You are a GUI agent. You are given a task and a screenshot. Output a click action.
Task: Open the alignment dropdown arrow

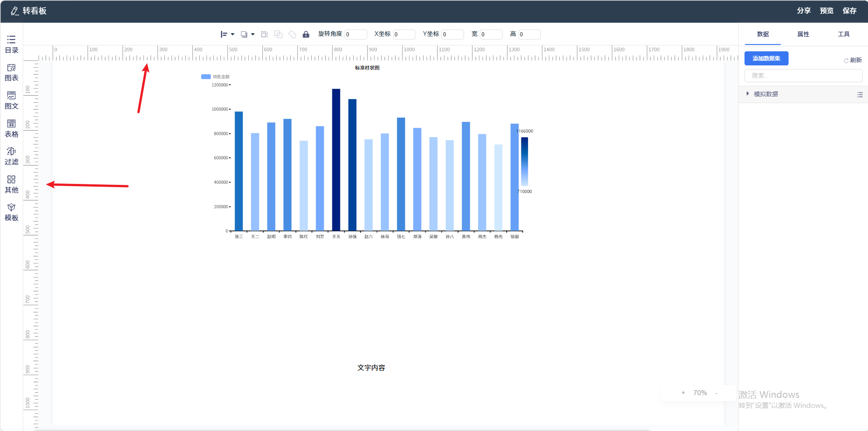[233, 35]
